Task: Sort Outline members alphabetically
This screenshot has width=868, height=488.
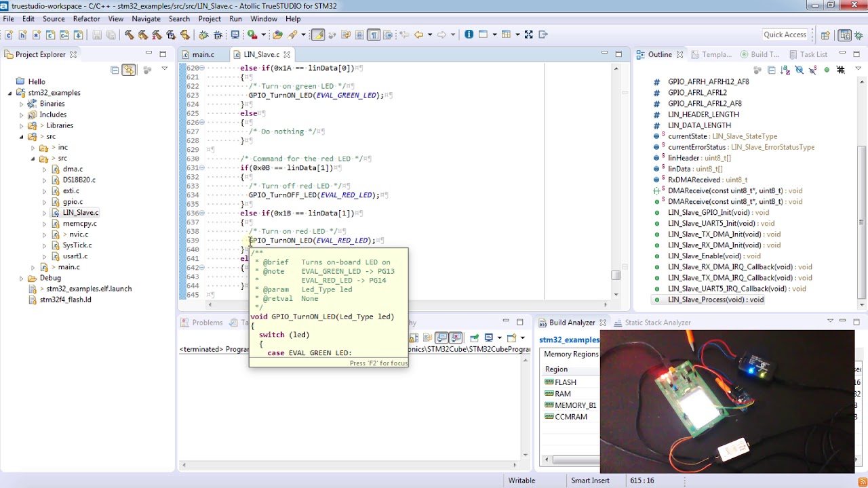Action: [x=785, y=70]
